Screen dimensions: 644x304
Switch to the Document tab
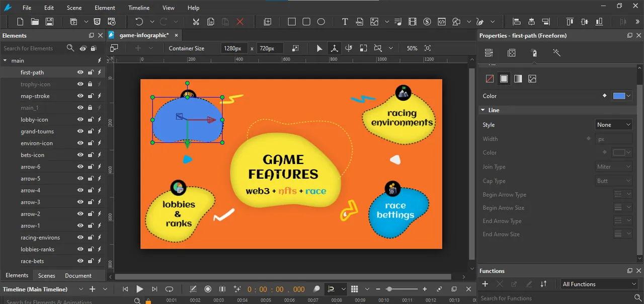78,276
